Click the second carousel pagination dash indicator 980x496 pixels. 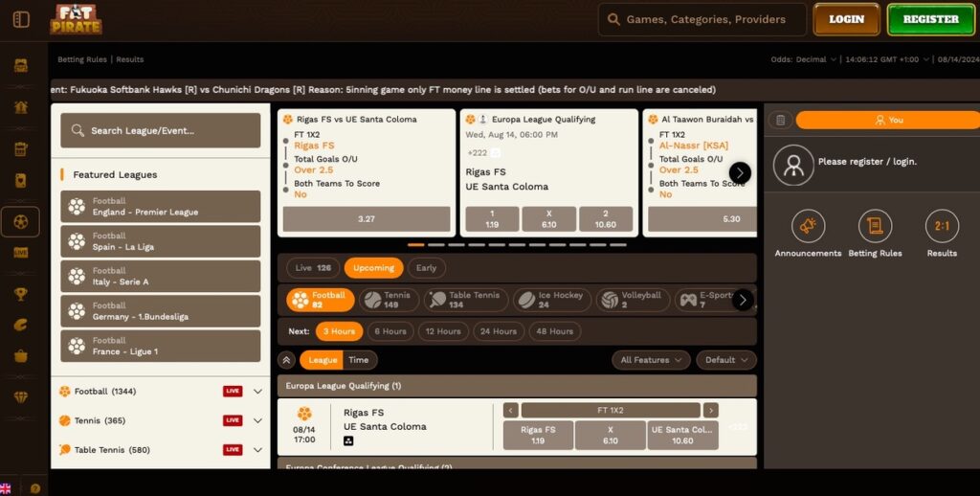435,245
